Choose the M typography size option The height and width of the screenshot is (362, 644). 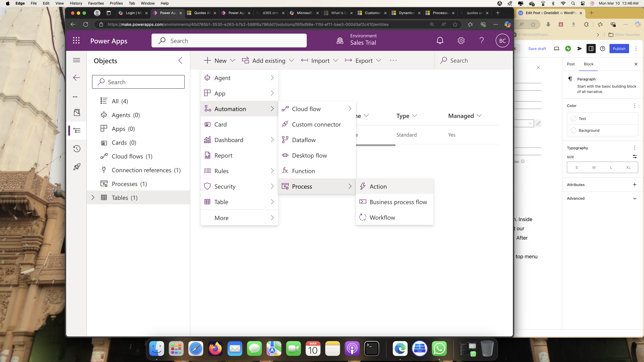tap(594, 168)
